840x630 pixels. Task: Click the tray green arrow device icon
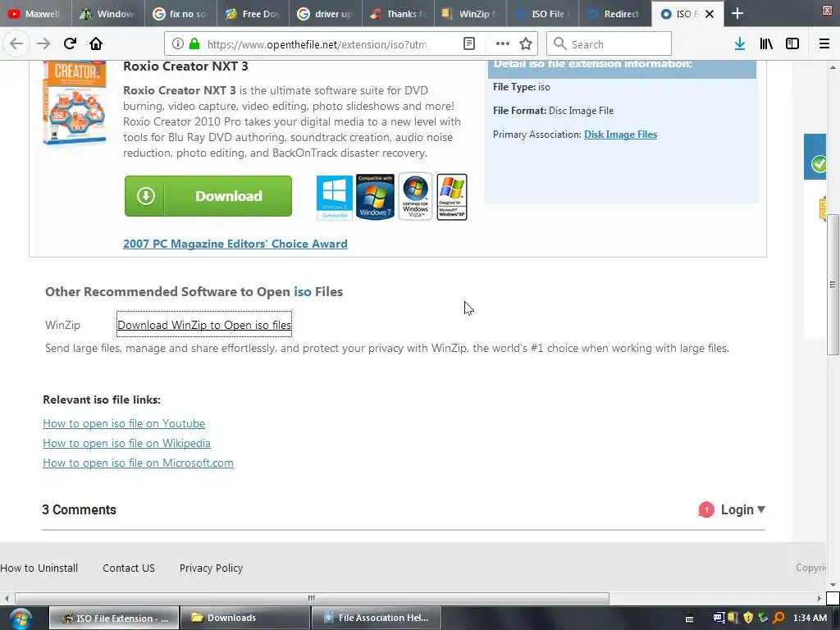764,618
